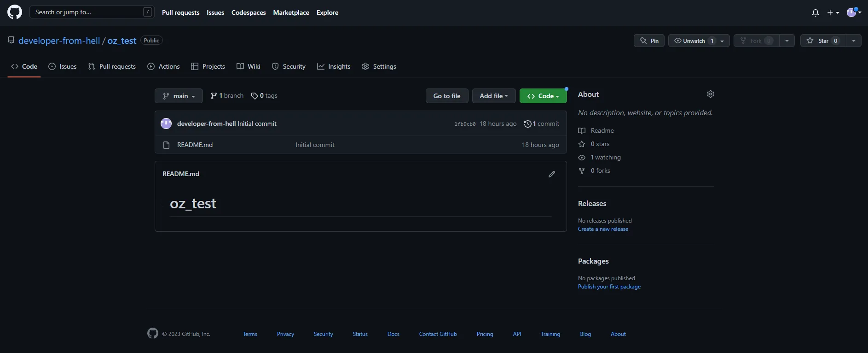Open the green Code clone dropdown
868x353 pixels.
(543, 96)
